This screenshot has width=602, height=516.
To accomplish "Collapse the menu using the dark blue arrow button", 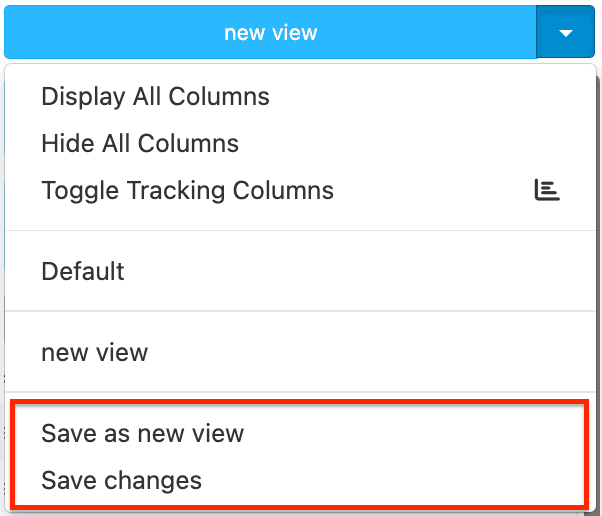I will coord(566,33).
